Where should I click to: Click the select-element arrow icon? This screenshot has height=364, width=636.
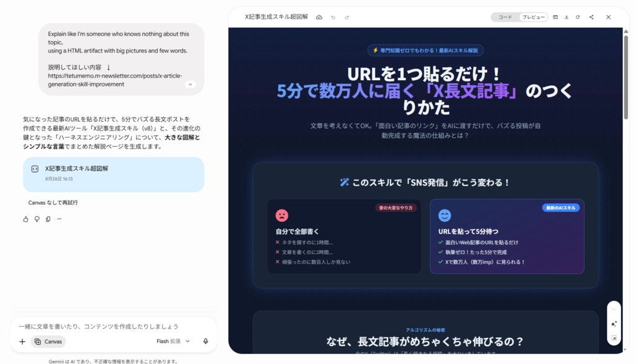click(614, 338)
